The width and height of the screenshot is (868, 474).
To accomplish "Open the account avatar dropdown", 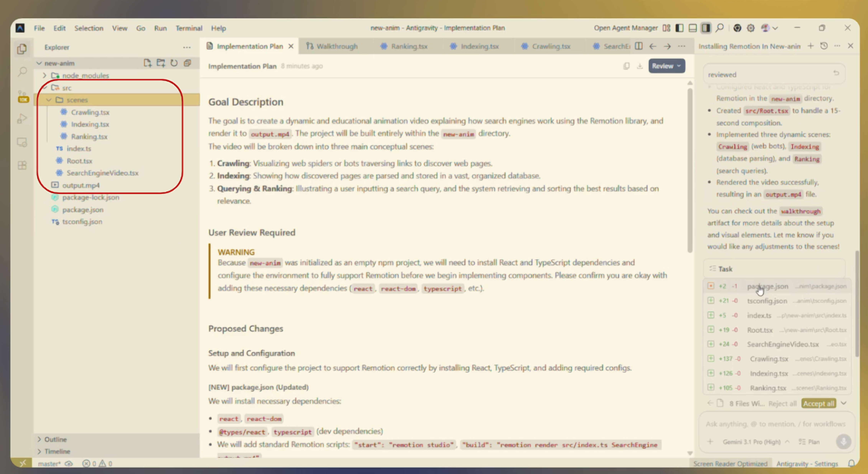I will coord(769,28).
